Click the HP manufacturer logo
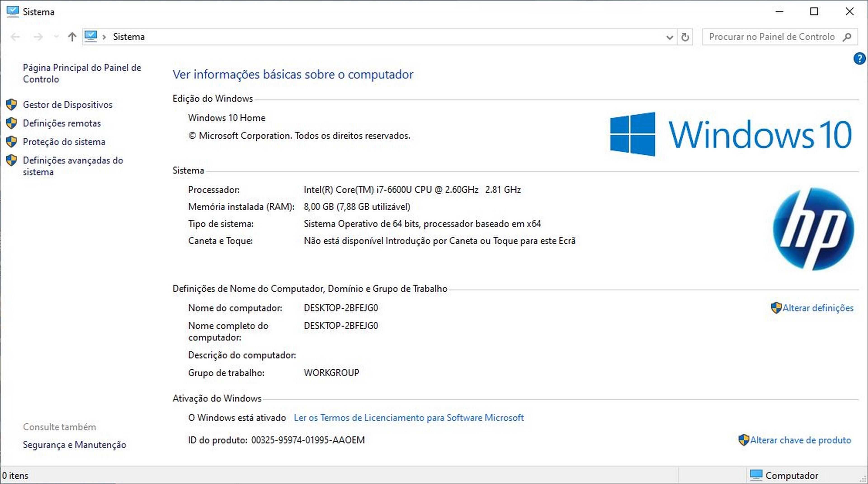868x484 pixels. coord(814,229)
